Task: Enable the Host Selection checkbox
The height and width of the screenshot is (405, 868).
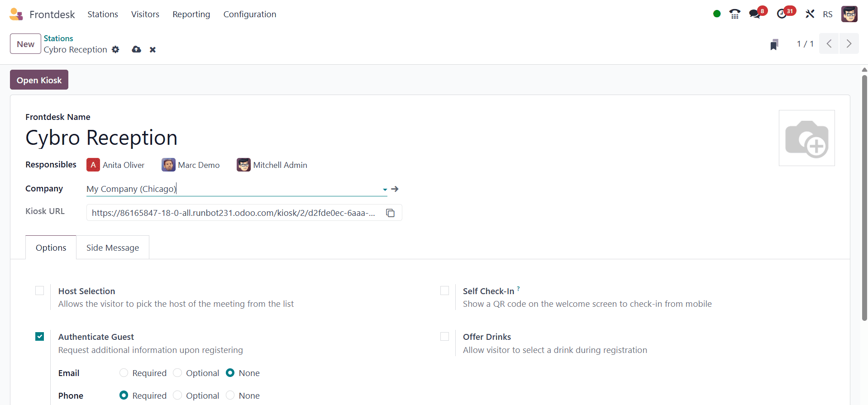Action: pos(40,291)
